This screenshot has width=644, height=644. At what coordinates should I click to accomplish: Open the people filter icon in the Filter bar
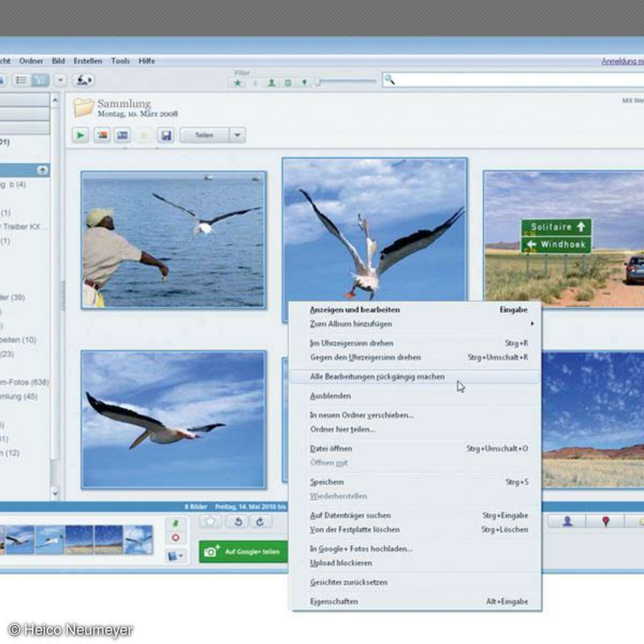pos(271,82)
